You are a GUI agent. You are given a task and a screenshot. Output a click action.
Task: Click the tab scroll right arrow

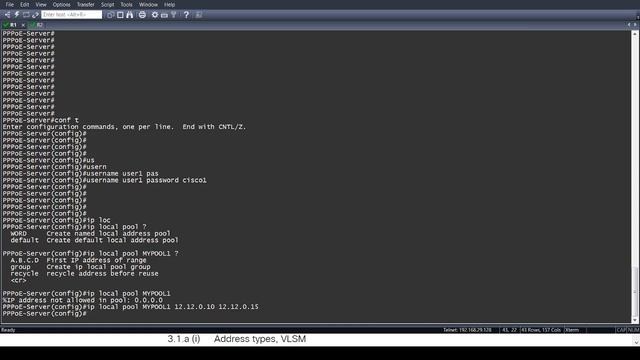(635, 25)
